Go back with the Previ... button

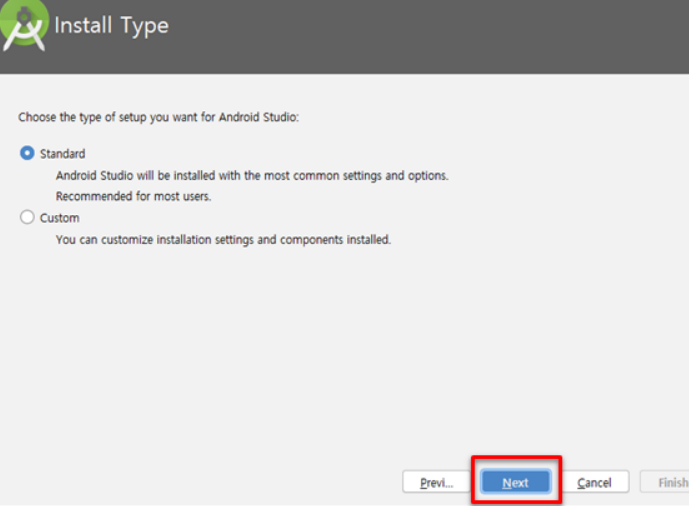click(436, 482)
